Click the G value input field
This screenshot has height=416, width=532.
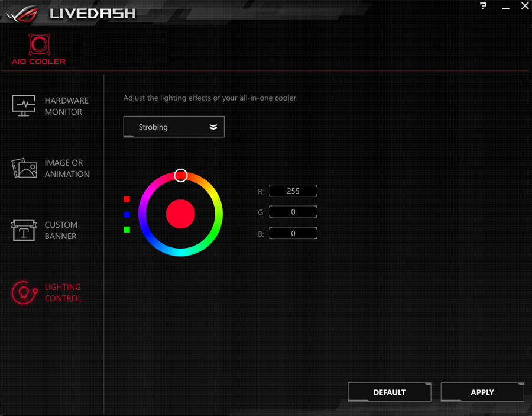pyautogui.click(x=293, y=211)
